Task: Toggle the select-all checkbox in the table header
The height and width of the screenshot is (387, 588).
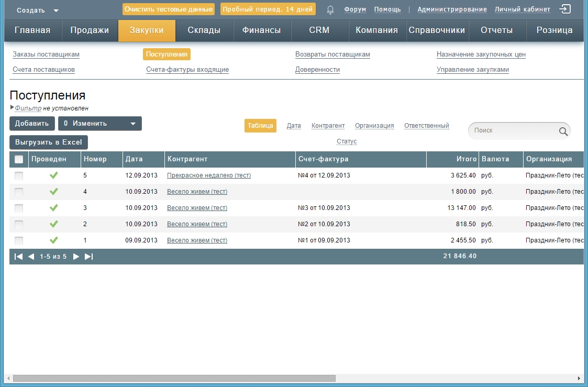Action: 19,159
